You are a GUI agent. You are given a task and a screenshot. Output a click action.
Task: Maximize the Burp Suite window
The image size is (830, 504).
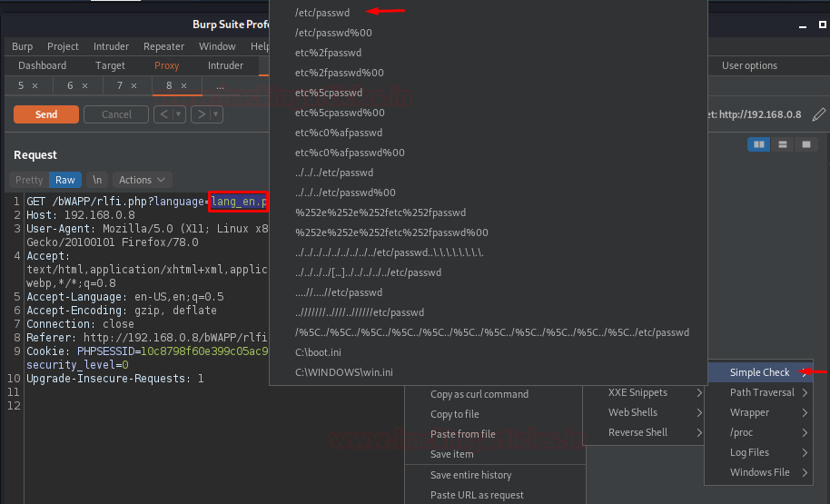(823, 25)
